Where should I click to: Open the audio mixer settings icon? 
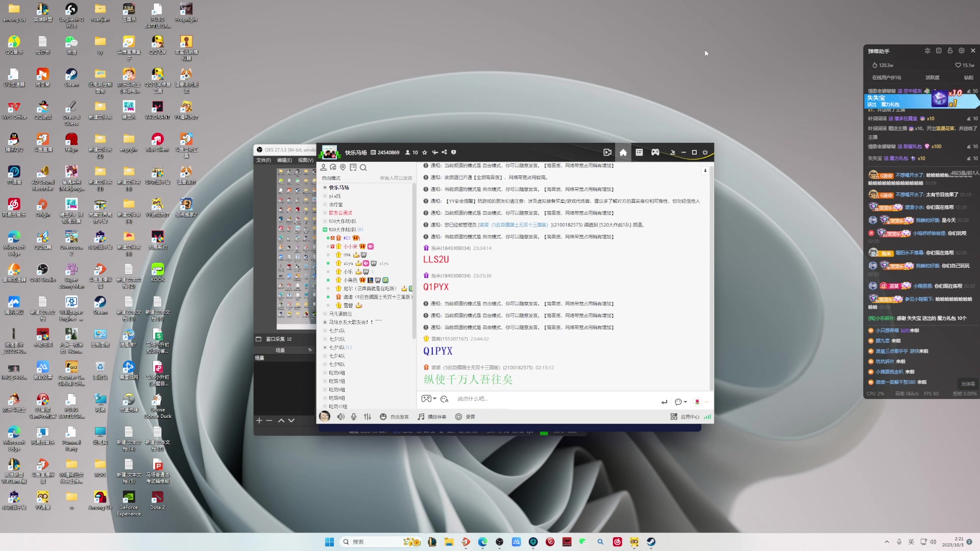point(367,417)
